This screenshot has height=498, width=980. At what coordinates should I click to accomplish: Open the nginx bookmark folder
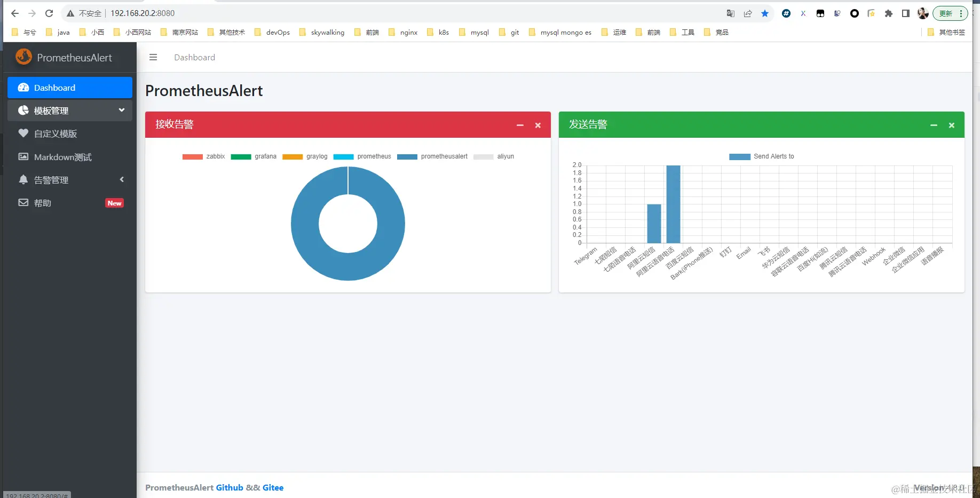pyautogui.click(x=403, y=32)
